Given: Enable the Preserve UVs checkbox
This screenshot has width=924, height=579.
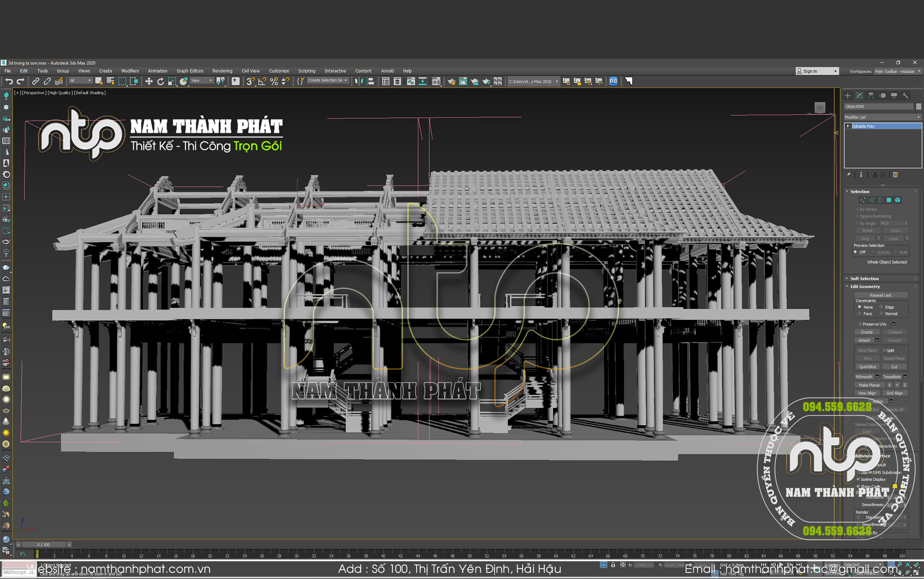Looking at the screenshot, I should (860, 324).
